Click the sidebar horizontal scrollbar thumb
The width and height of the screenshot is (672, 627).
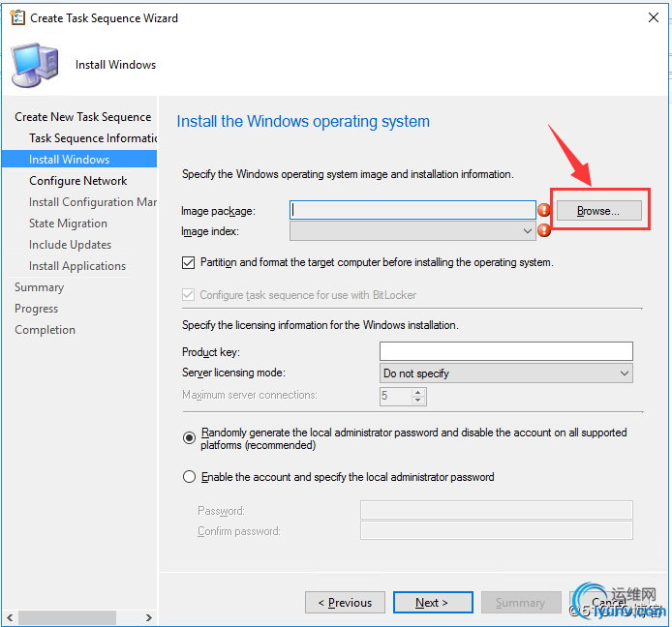[67, 617]
